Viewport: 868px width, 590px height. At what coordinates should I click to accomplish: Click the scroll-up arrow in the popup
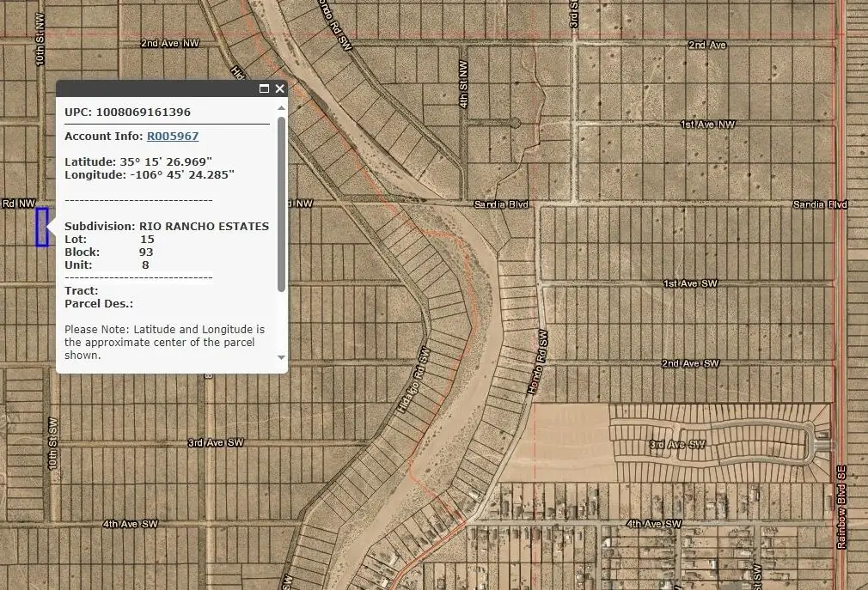[280, 109]
